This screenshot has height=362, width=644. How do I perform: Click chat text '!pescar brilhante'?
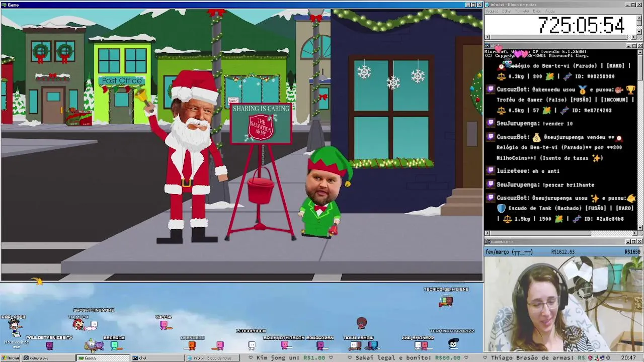(568, 185)
